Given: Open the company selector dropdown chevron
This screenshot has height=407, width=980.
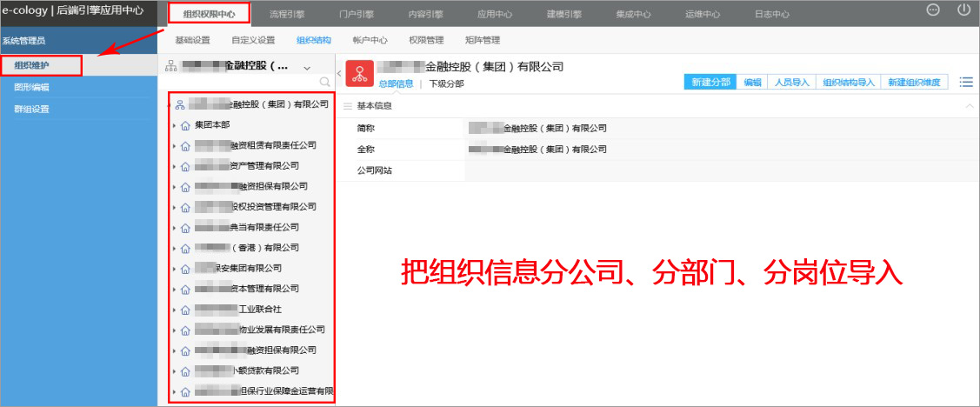Looking at the screenshot, I should [x=306, y=67].
